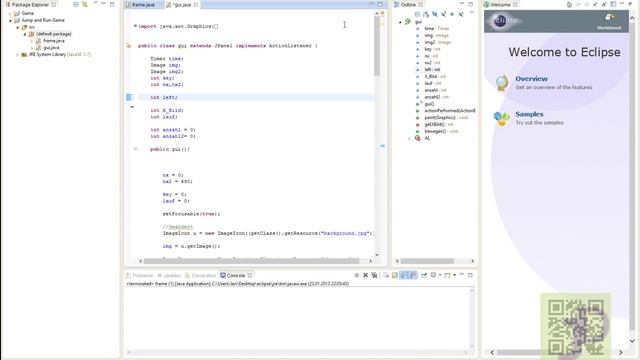The image size is (640, 360).
Task: Click the Samples shapes icon
Action: point(502,118)
